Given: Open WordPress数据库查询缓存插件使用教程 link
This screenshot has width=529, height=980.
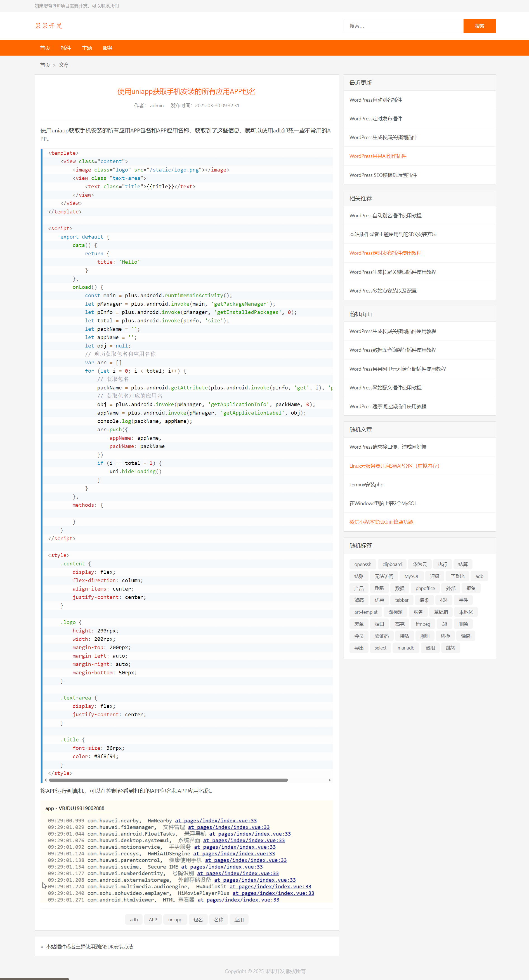Looking at the screenshot, I should [393, 350].
